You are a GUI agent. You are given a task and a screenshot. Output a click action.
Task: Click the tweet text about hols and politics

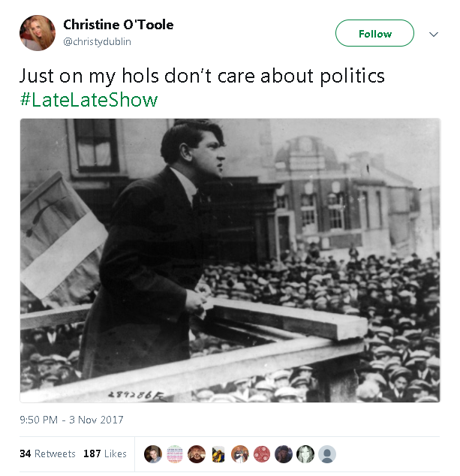202,77
